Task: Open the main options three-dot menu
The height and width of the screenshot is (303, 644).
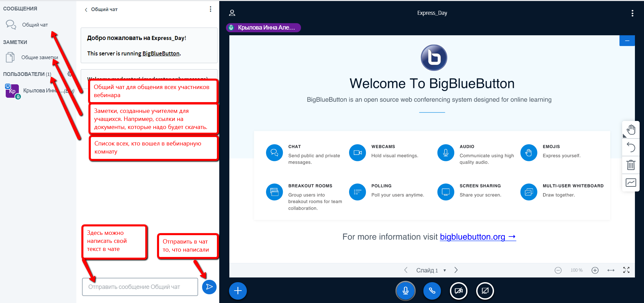Action: pyautogui.click(x=632, y=13)
